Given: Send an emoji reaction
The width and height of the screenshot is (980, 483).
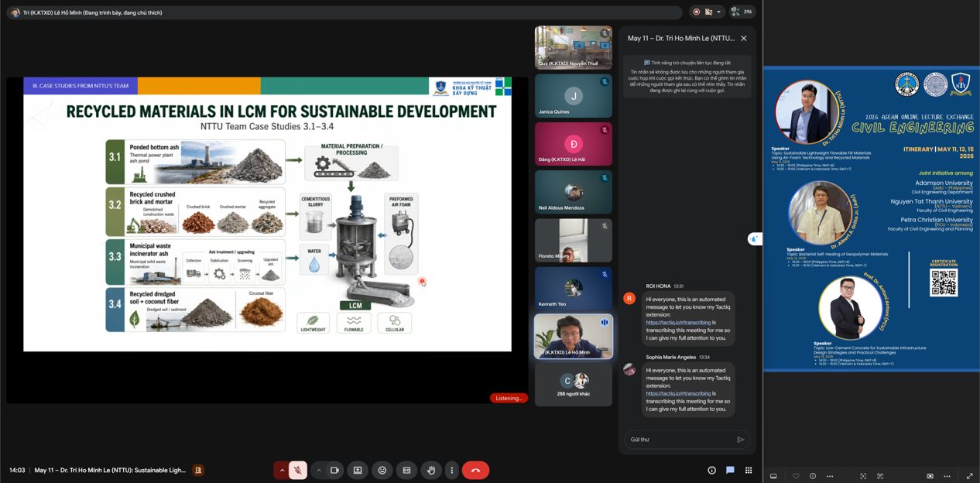Looking at the screenshot, I should tap(382, 470).
